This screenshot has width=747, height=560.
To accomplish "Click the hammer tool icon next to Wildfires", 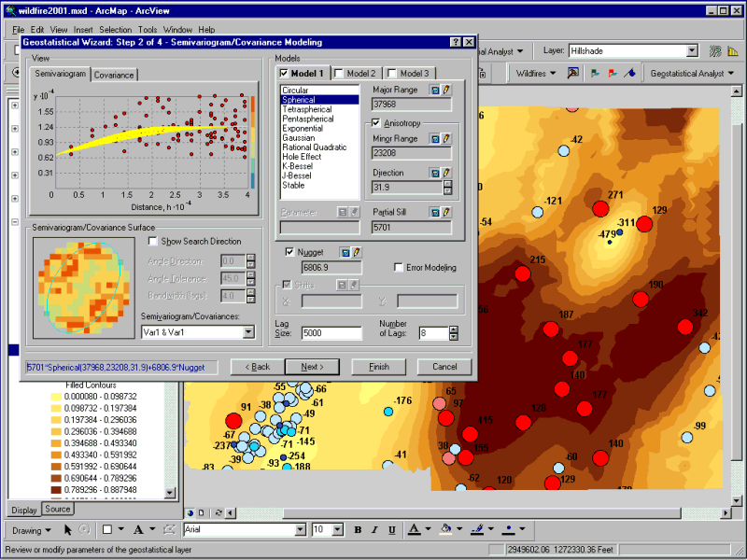I will click(x=572, y=73).
